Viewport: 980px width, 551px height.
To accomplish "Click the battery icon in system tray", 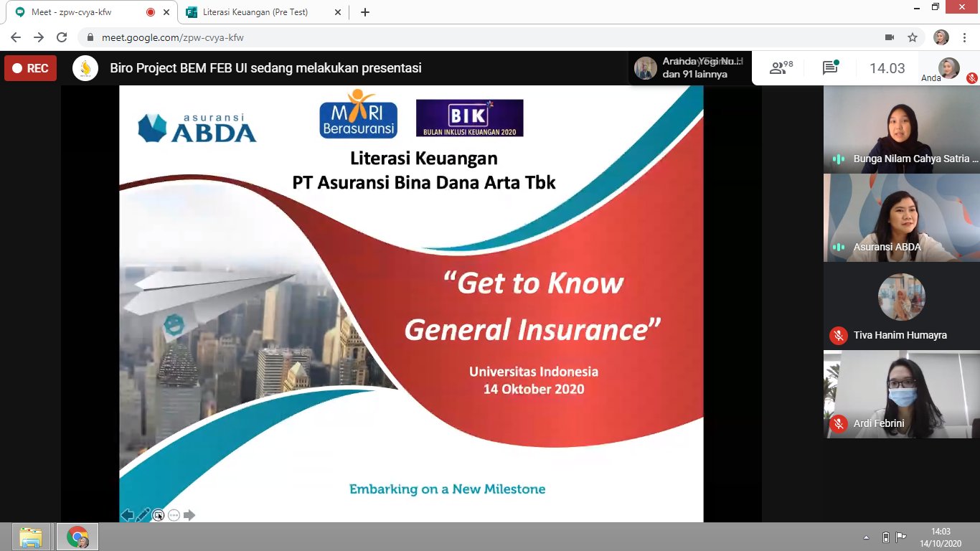I will tap(885, 537).
